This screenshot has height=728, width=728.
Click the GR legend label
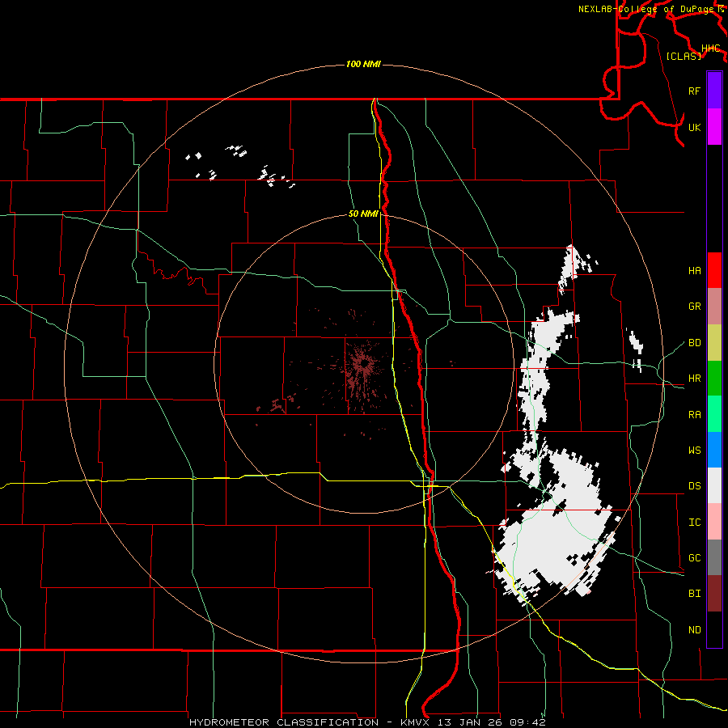coord(695,307)
